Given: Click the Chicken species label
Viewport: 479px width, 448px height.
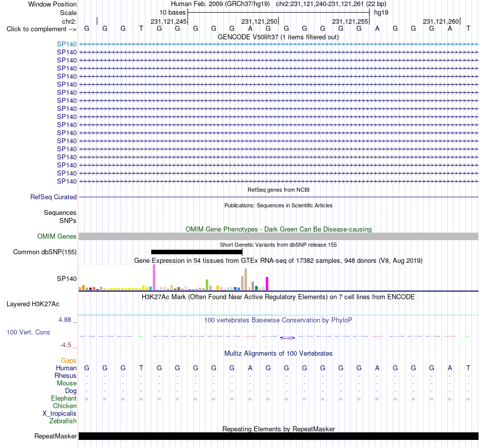Looking at the screenshot, I should coord(65,406).
